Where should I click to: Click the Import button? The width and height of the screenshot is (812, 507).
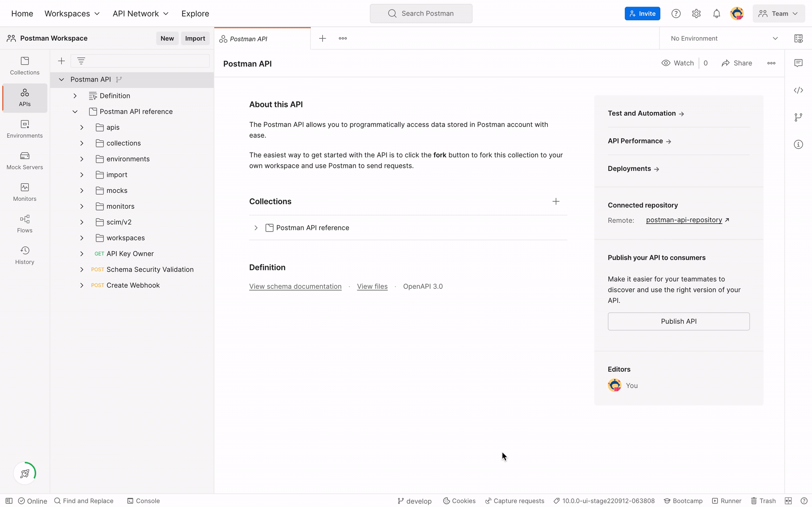pyautogui.click(x=195, y=38)
